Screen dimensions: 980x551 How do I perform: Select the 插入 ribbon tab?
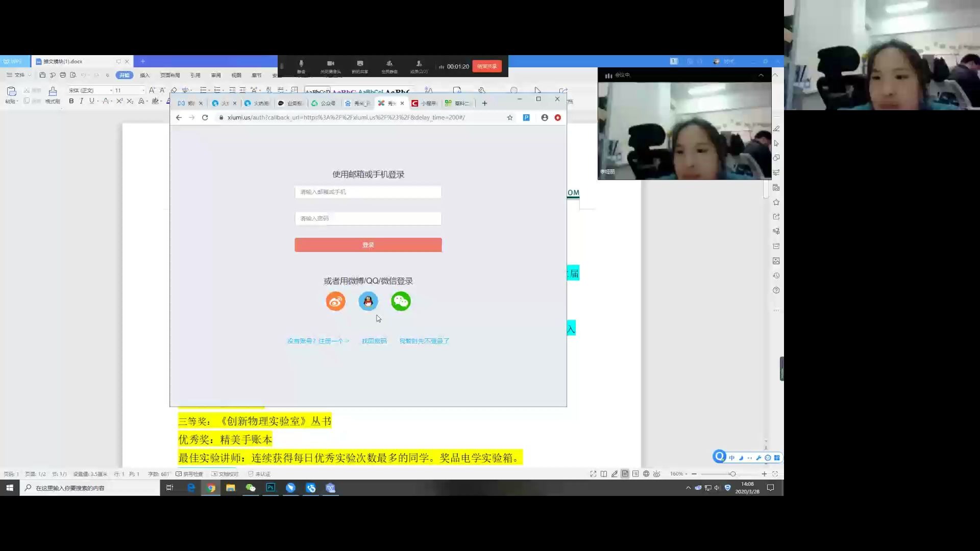pyautogui.click(x=145, y=75)
